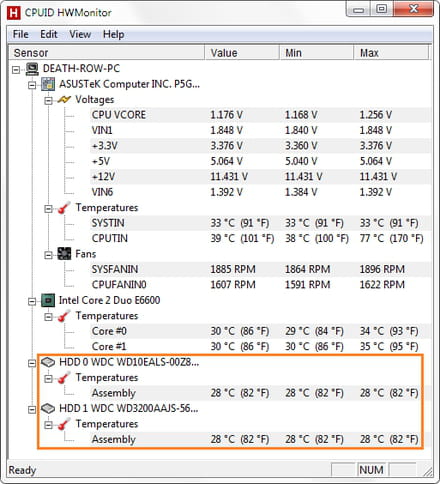Collapse the HDD 0 drive node

point(32,363)
